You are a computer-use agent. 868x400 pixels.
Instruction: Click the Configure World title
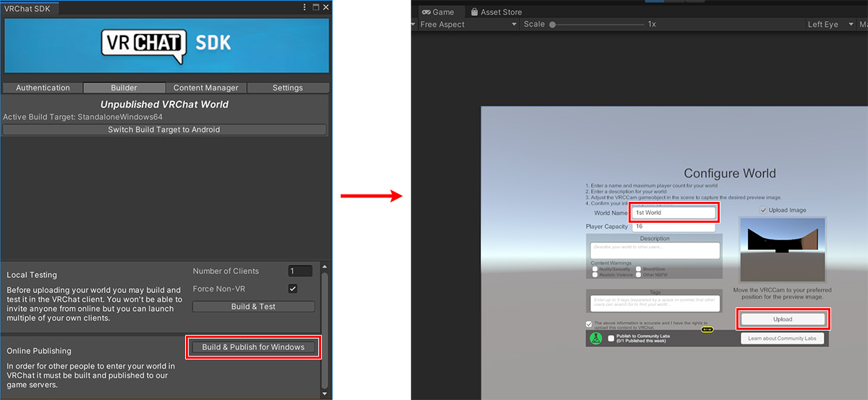coord(730,174)
